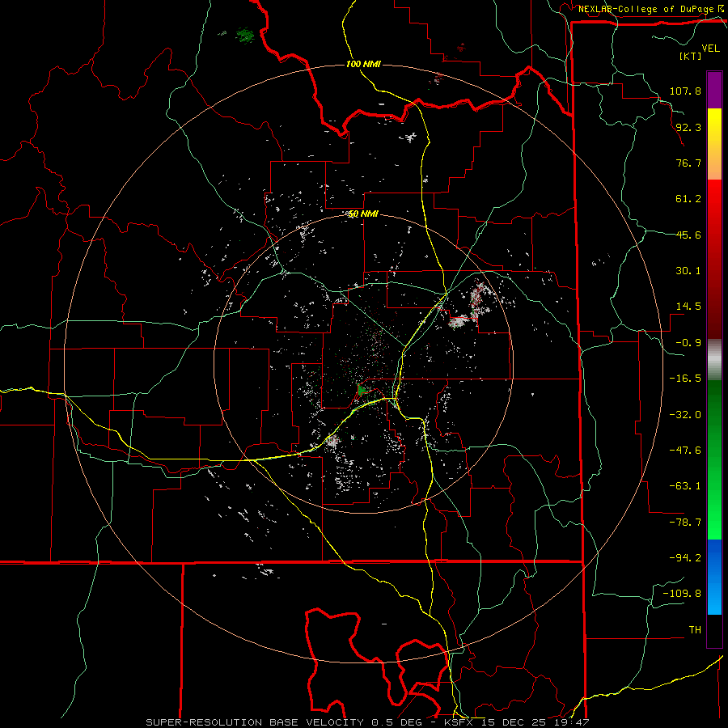728x728 pixels.
Task: Click the red segment of the velocity color bar
Action: [x=714, y=259]
